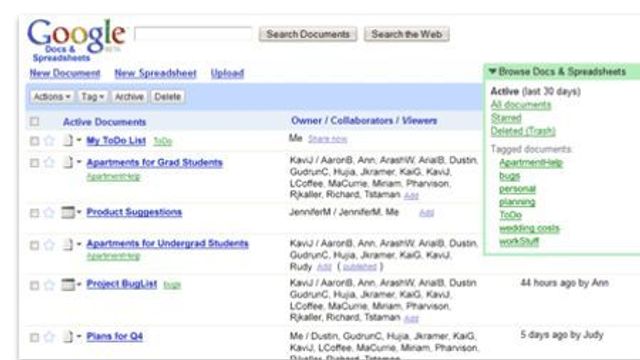The width and height of the screenshot is (640, 360).
Task: Create a New Spreadsheet
Action: coord(156,73)
